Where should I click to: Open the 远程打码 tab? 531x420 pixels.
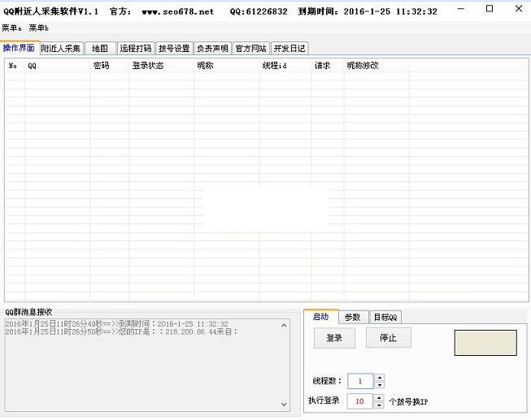coord(135,48)
